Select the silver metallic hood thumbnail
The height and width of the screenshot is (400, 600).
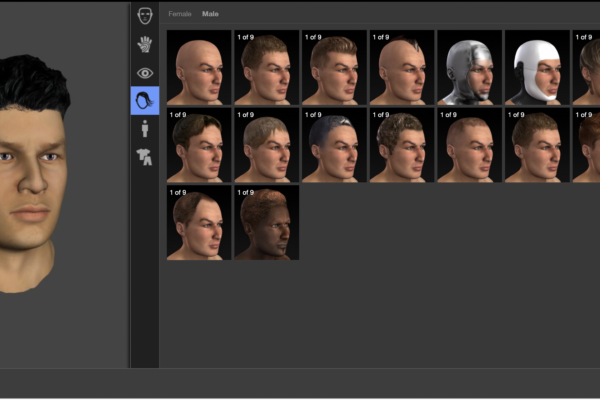coord(470,67)
